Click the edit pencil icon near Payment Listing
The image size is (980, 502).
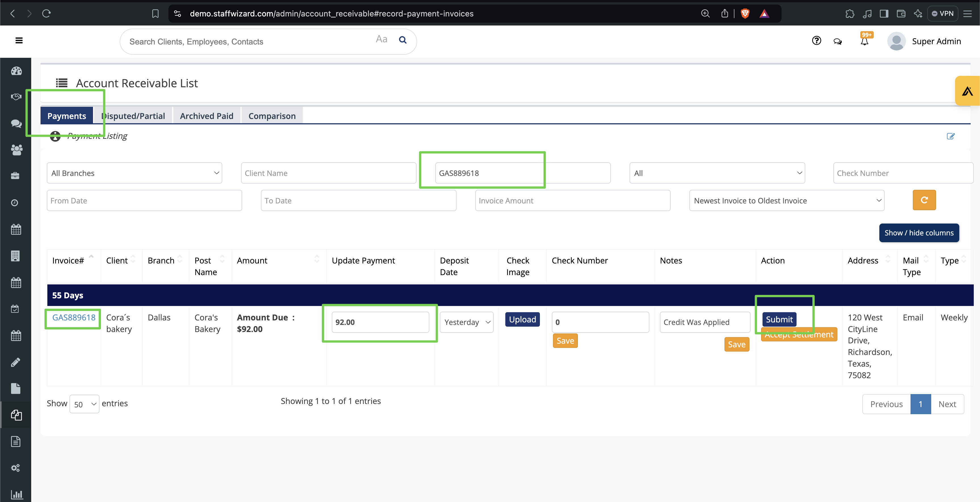[x=951, y=136]
